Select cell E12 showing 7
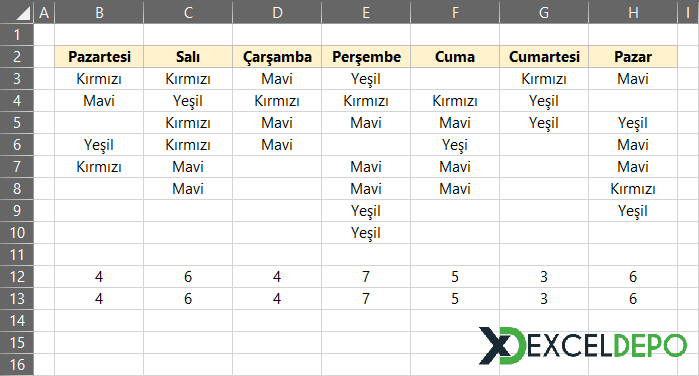Image resolution: width=699 pixels, height=376 pixels. pyautogui.click(x=366, y=277)
